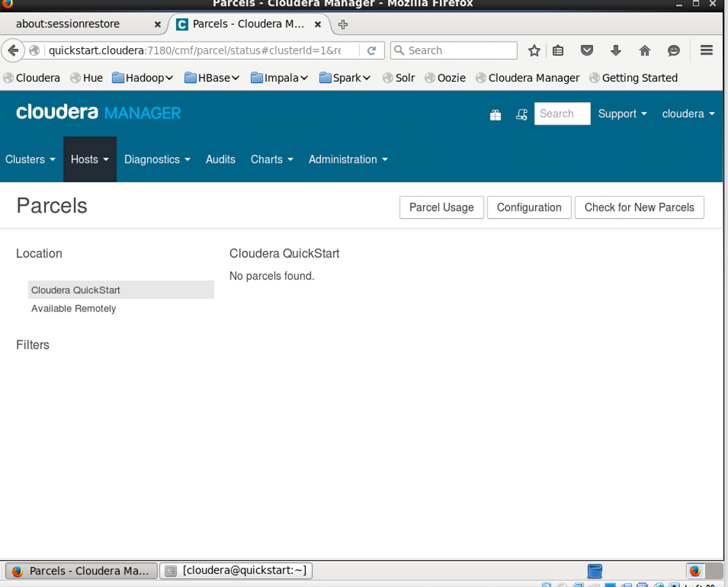Close the about:sessionrestore tab
Screen dimensions: 728x587
pyautogui.click(x=158, y=24)
